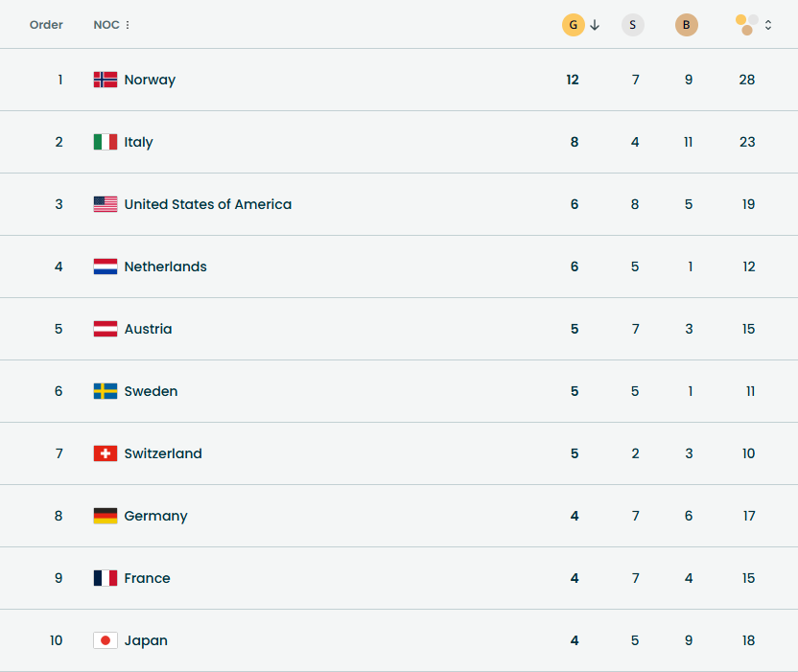Click the gold medal G icon

pyautogui.click(x=573, y=25)
